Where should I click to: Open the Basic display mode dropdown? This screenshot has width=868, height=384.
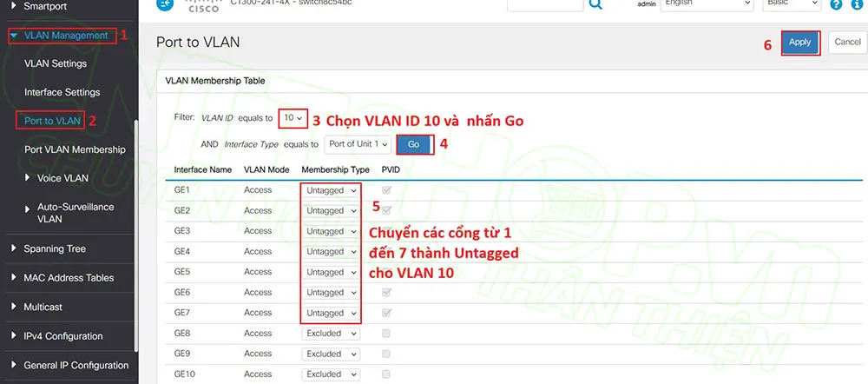pyautogui.click(x=791, y=3)
